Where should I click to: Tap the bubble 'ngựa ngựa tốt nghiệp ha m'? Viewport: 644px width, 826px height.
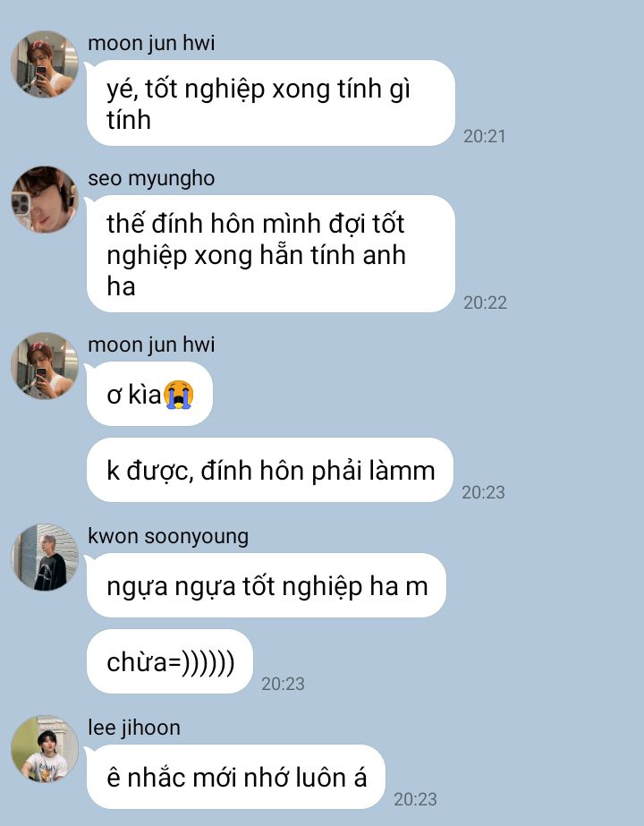coord(267,585)
